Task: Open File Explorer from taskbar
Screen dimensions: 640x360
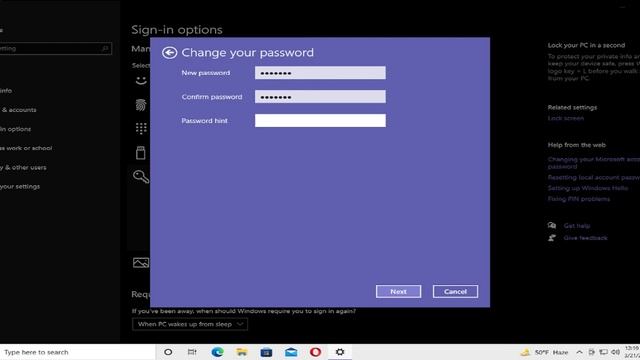Action: pyautogui.click(x=242, y=352)
